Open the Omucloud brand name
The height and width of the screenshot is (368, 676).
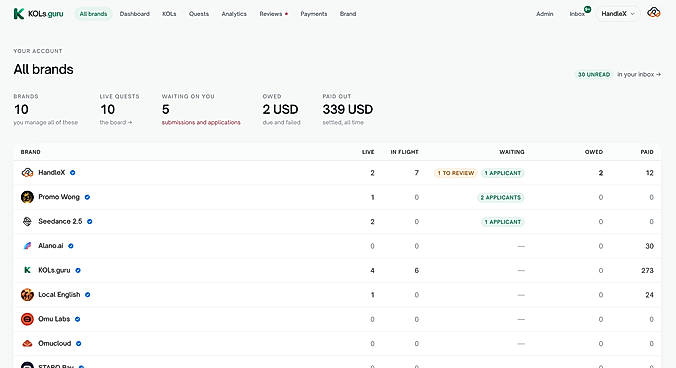coord(55,343)
